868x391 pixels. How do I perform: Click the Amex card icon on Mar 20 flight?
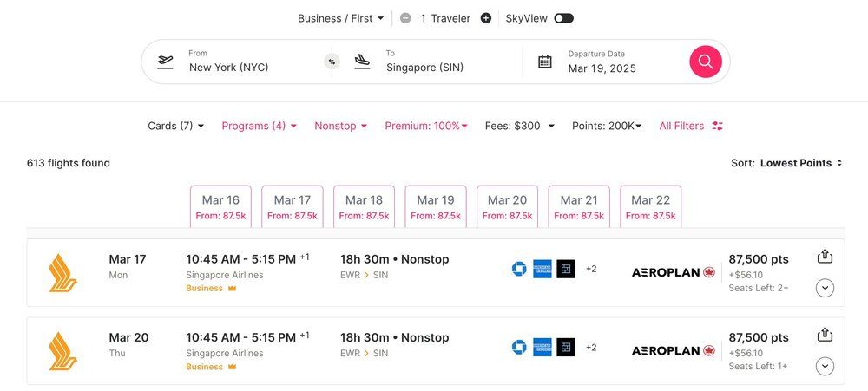[x=542, y=348]
